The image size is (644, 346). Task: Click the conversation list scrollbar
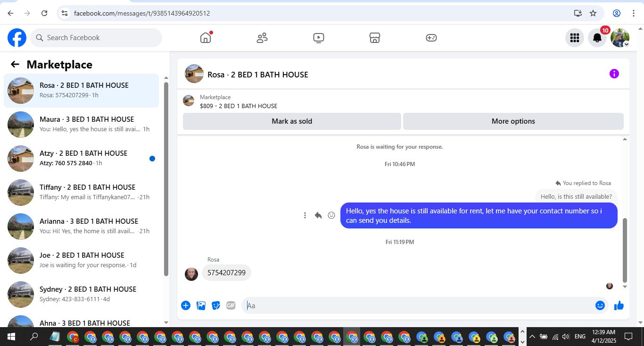166,179
